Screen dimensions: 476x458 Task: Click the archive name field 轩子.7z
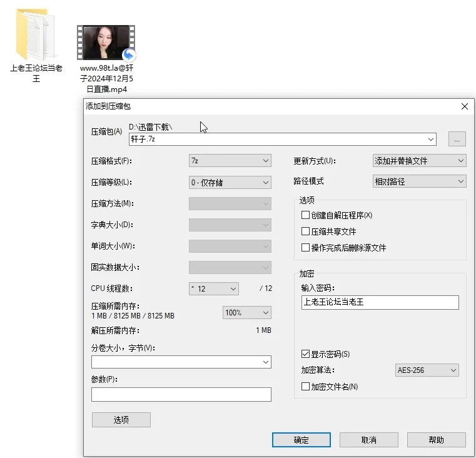pos(282,139)
